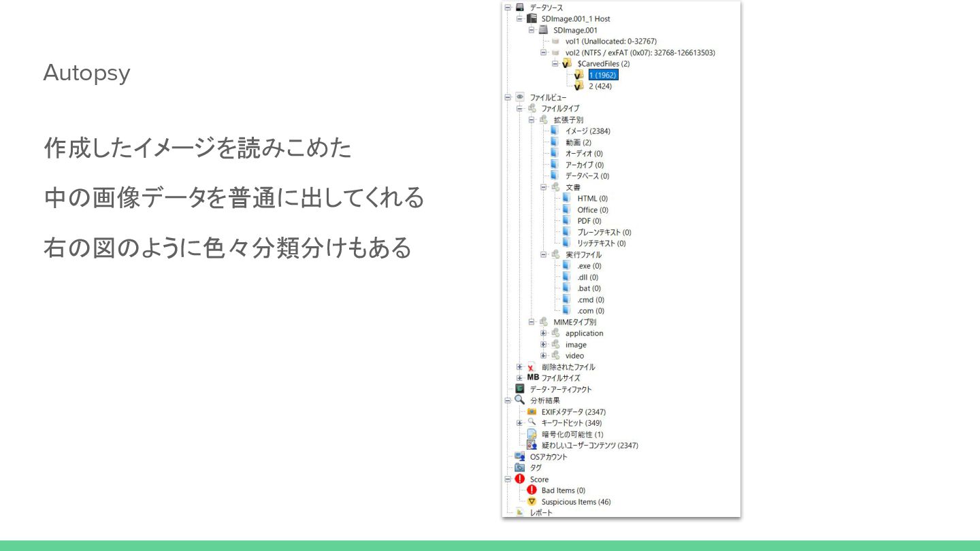The image size is (980, 551).
Task: Click the タグ icon
Action: point(520,467)
